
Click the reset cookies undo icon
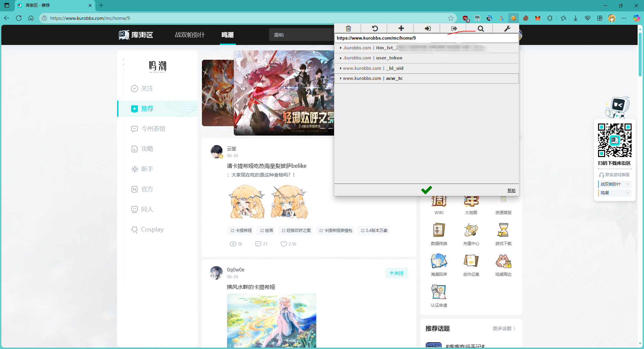coord(375,29)
